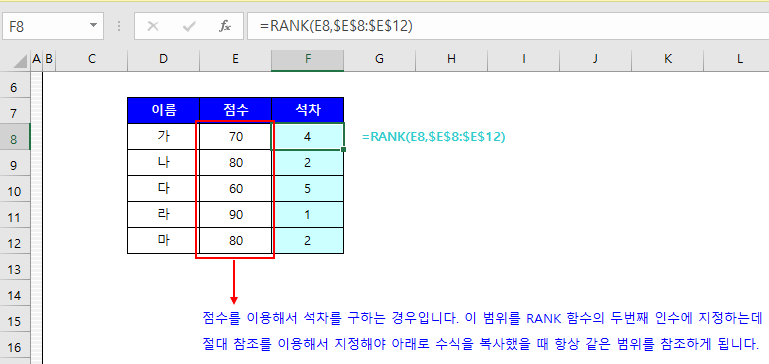The image size is (769, 364).
Task: Select score 80 in row 12
Action: 235,240
